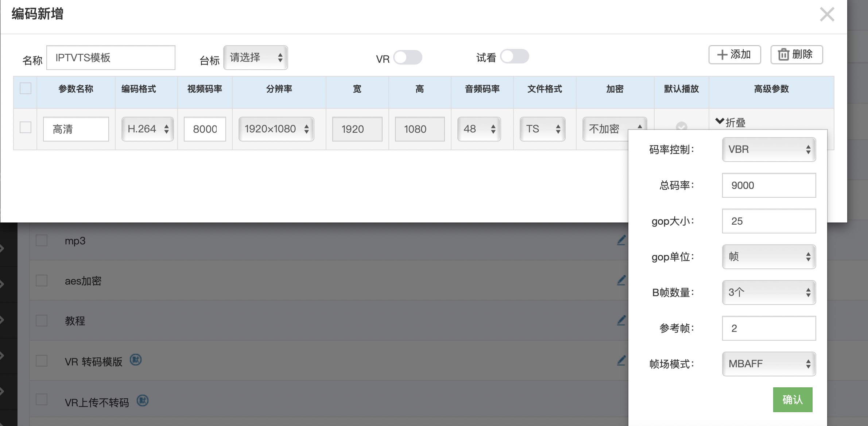Toggle the VR switch on
Viewport: 868px width, 426px height.
(x=408, y=58)
